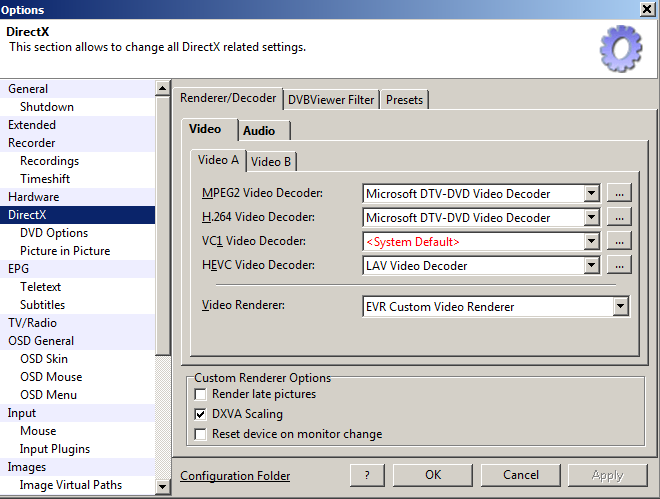Enable Render late pictures checkbox
This screenshot has height=499, width=660.
pos(201,395)
